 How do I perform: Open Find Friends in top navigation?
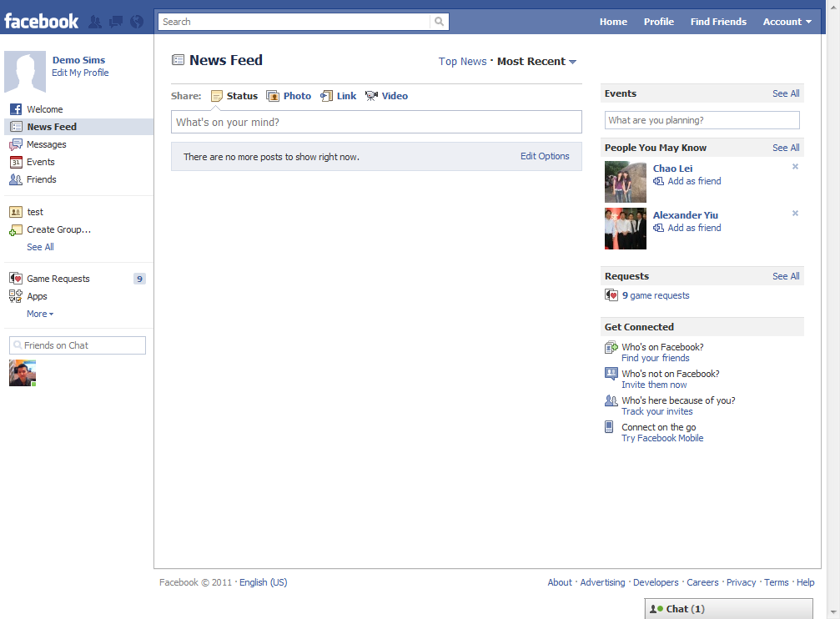[718, 22]
